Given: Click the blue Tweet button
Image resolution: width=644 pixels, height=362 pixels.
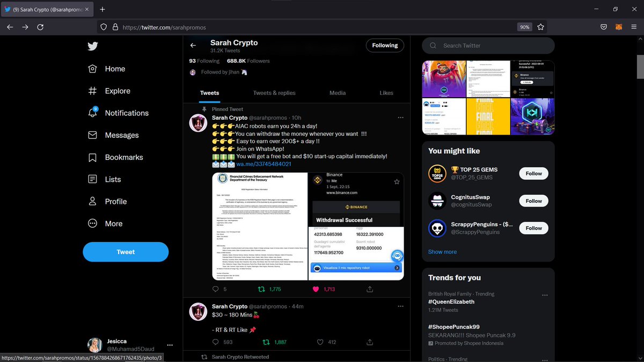Looking at the screenshot, I should [x=126, y=252].
